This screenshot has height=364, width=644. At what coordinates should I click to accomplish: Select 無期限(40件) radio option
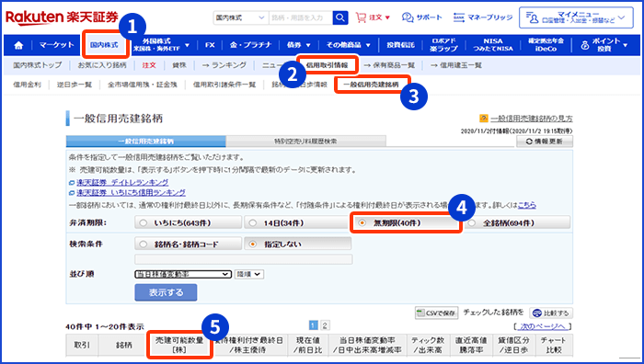click(407, 223)
